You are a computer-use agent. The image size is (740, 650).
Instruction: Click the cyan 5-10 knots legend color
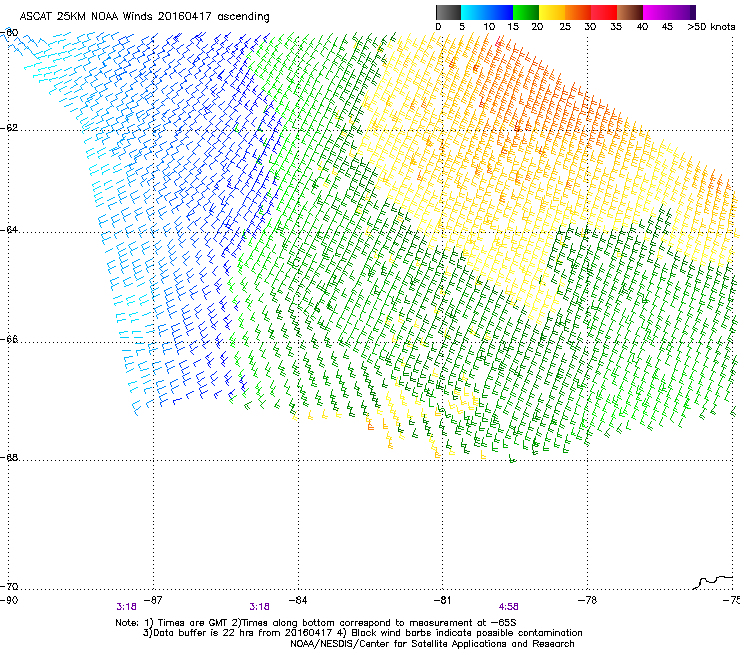pos(473,12)
